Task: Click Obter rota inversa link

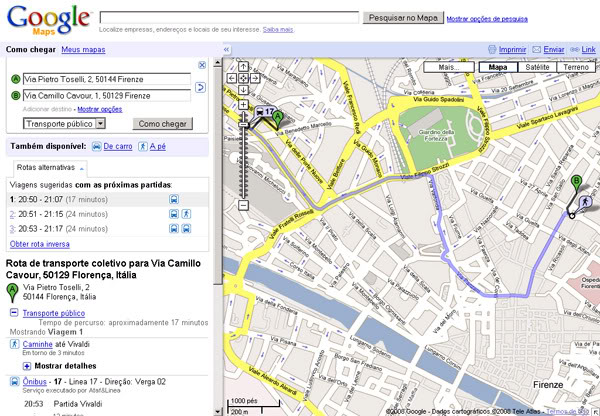Action: click(x=40, y=244)
